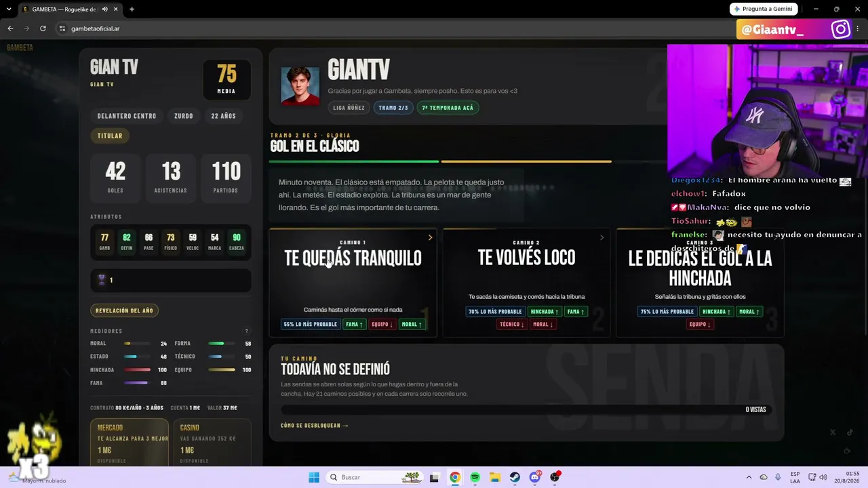Click the 55% lo más probable tag
Viewport: 868px width, 488px height.
[311, 325]
